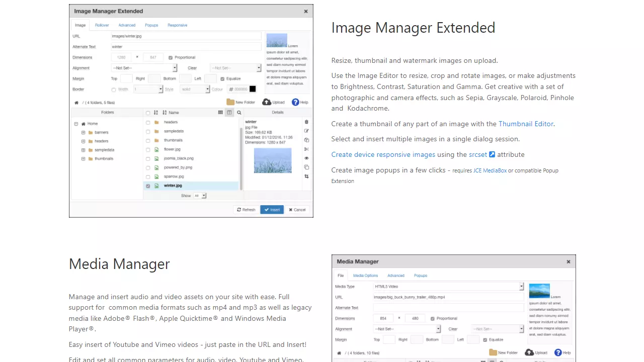644x362 pixels.
Task: Click the New Folder icon in Image Manager
Action: 230,102
